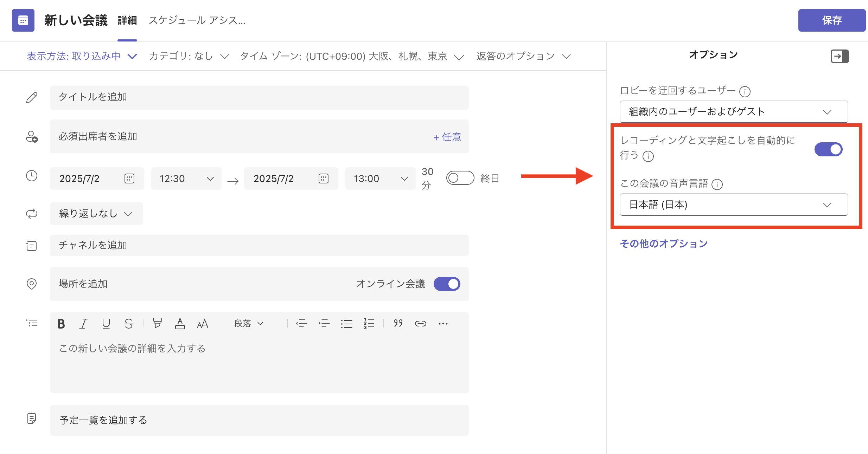Viewport: 868px width, 454px height.
Task: Disable the オンライン会議 toggle
Action: click(x=447, y=284)
